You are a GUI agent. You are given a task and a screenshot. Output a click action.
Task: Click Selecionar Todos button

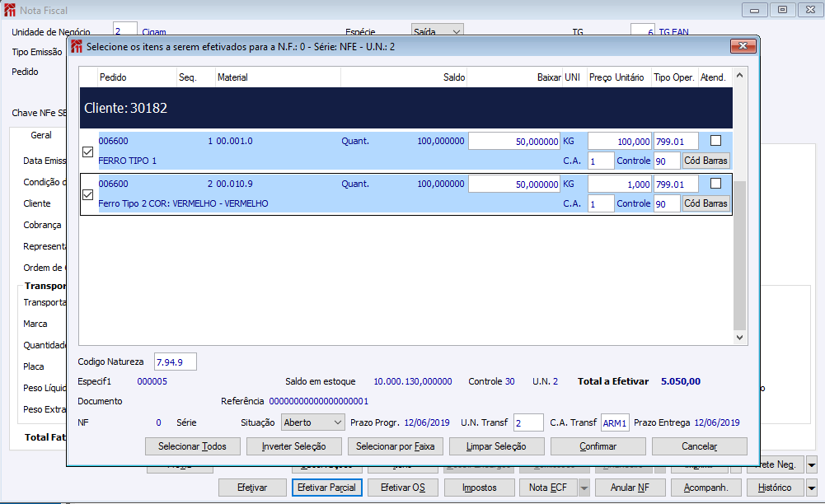[193, 446]
